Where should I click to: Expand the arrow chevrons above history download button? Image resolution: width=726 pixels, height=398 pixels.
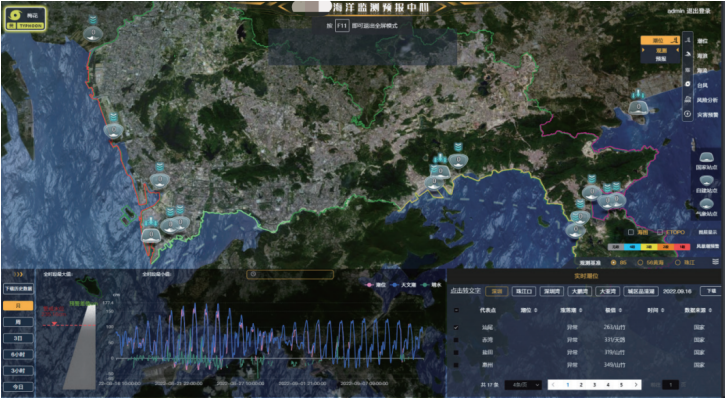pyautogui.click(x=18, y=274)
